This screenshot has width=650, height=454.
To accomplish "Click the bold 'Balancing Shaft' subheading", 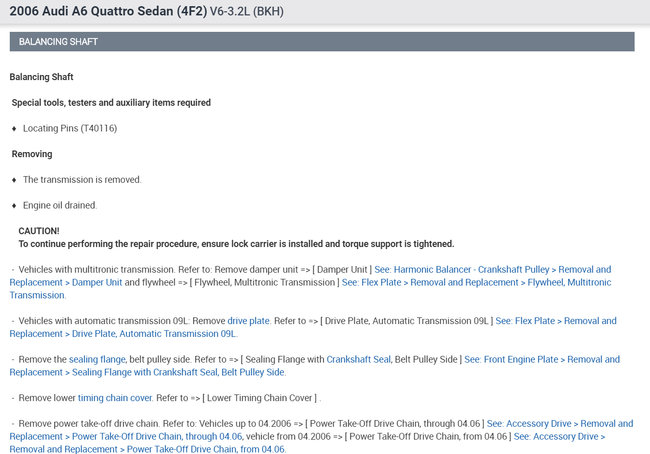I will point(41,77).
